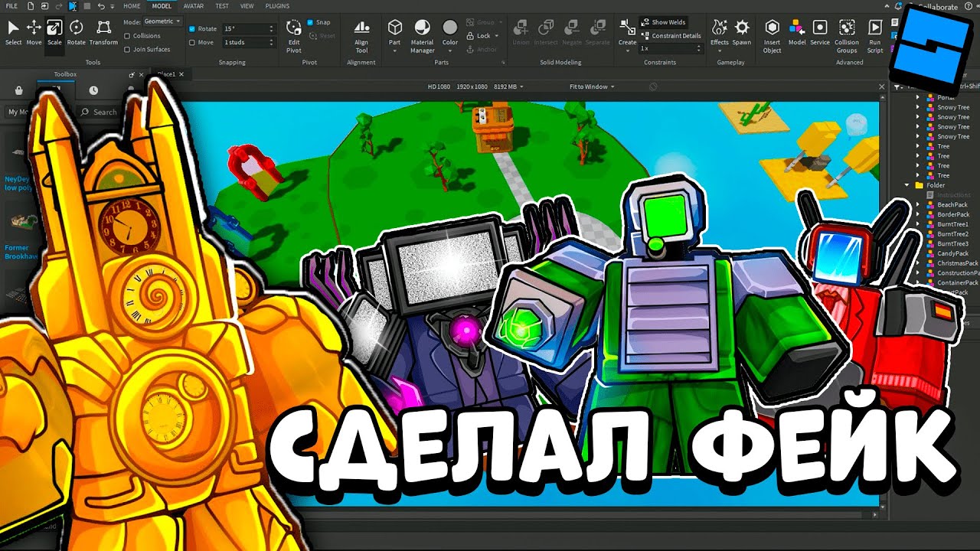The image size is (980, 551).
Task: Expand the BurntTree1 tree item
Action: pos(918,224)
